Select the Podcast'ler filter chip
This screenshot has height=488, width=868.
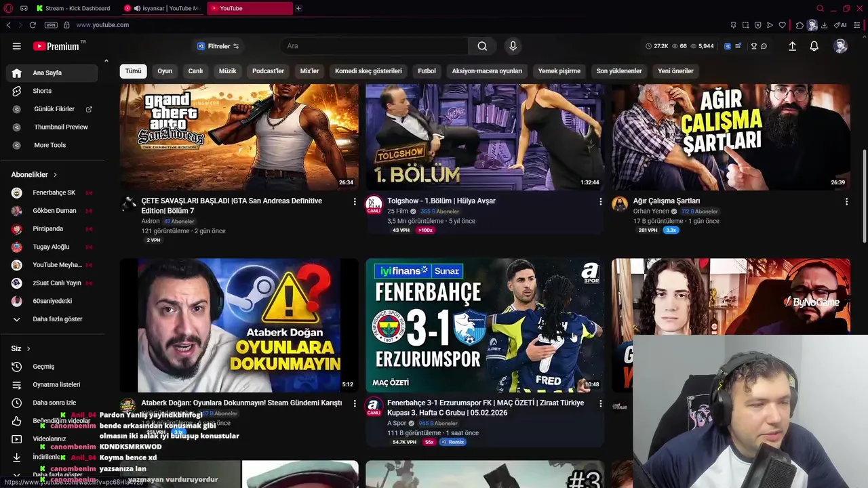[x=268, y=71]
